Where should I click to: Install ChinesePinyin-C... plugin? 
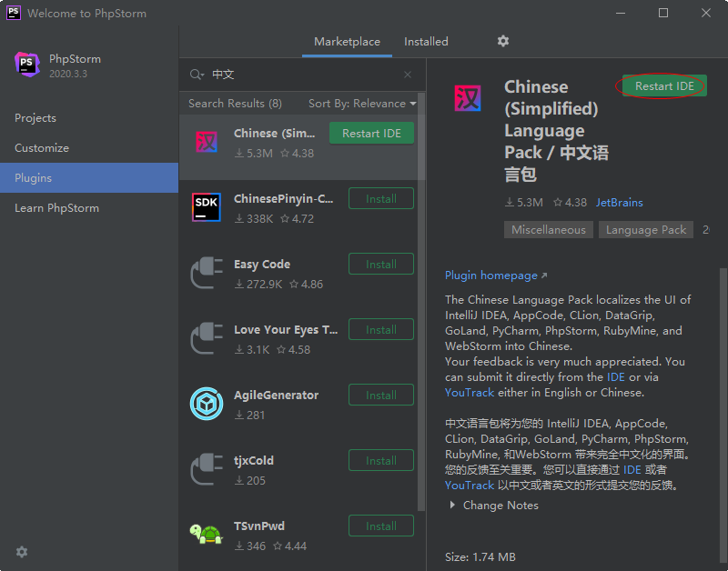pyautogui.click(x=381, y=198)
